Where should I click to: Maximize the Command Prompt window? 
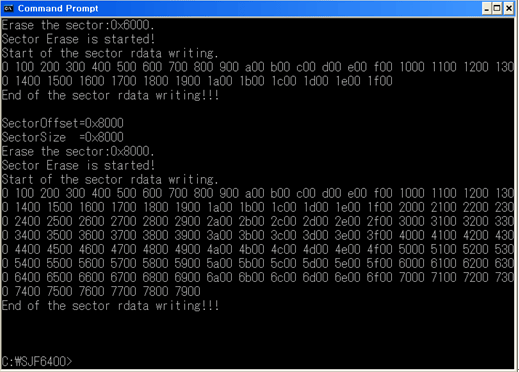[497, 8]
